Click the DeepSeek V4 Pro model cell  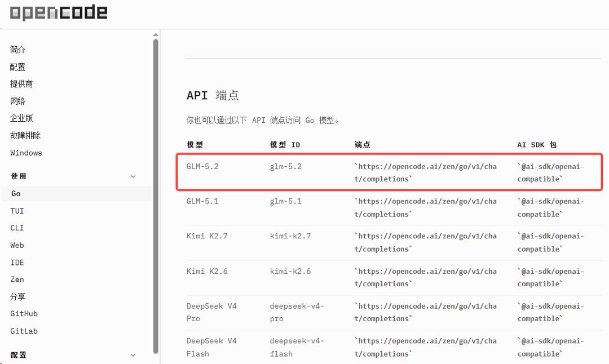click(211, 312)
